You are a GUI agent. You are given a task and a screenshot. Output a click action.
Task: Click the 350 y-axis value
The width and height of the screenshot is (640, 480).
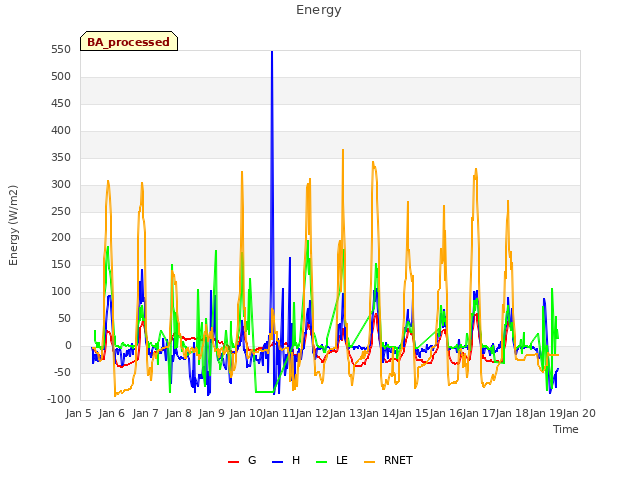point(61,158)
